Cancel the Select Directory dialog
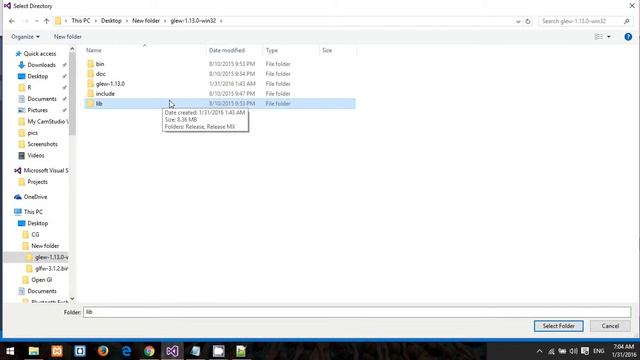The image size is (640, 360). tap(610, 326)
